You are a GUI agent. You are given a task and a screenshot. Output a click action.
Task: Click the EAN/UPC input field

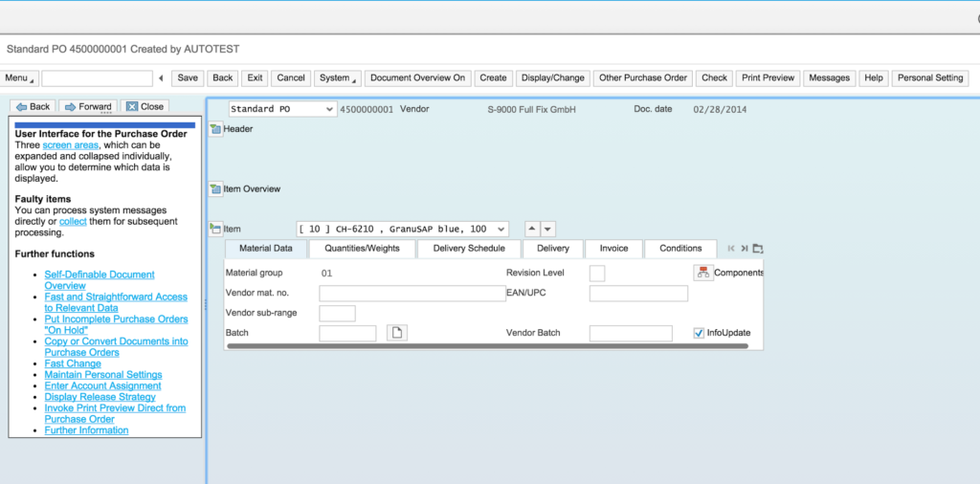coord(638,294)
